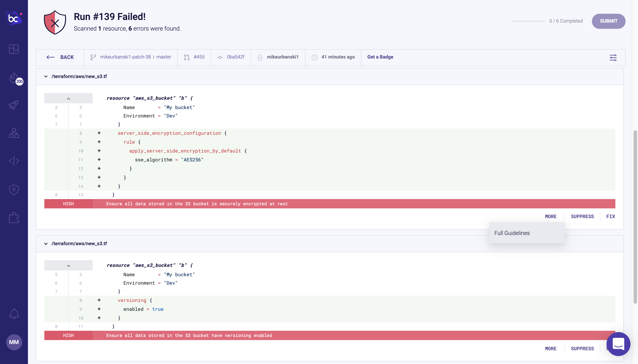Open the MM user avatar

point(14,342)
